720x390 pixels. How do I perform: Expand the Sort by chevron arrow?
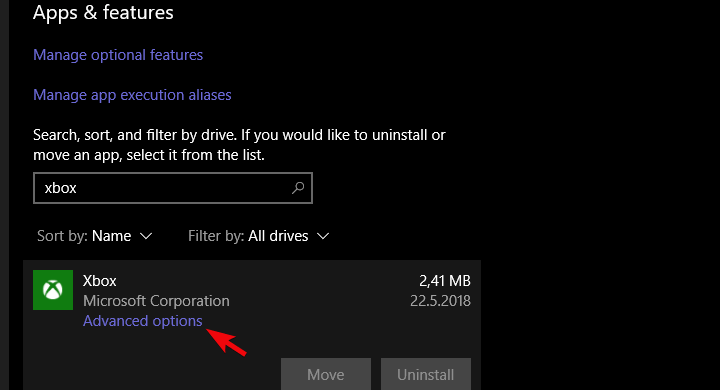[146, 236]
